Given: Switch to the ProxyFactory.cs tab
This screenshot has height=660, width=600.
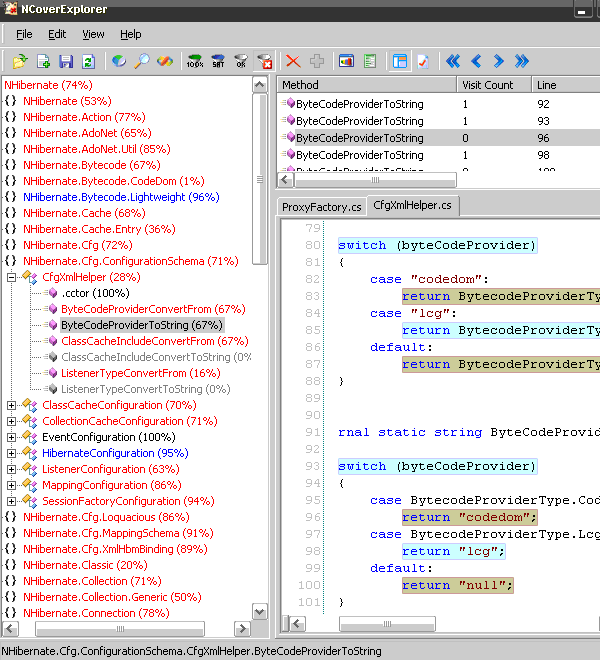Looking at the screenshot, I should (322, 207).
